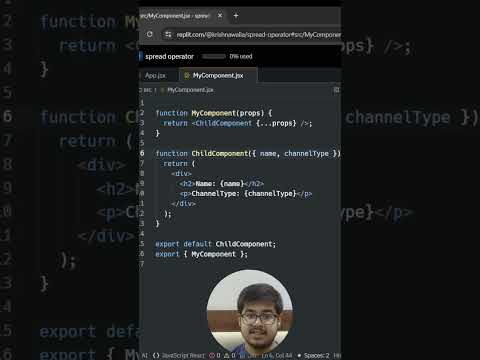Click line number 6 in the gutter

tap(142, 153)
